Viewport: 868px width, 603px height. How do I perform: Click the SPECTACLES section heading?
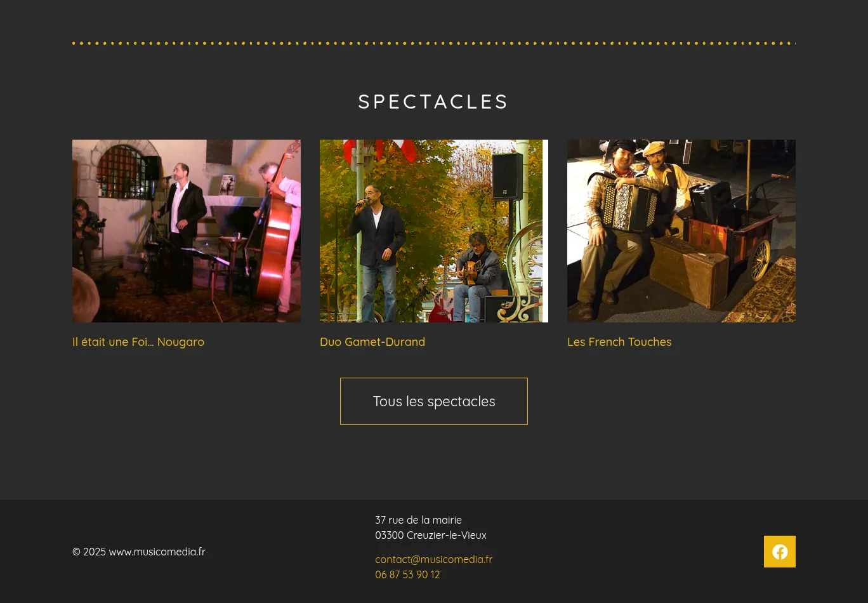(434, 102)
